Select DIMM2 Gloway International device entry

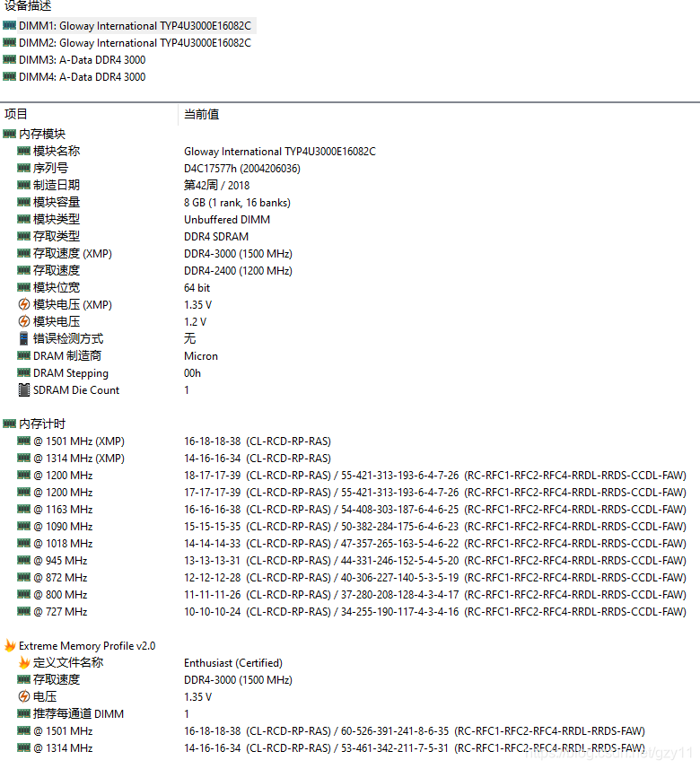135,43
